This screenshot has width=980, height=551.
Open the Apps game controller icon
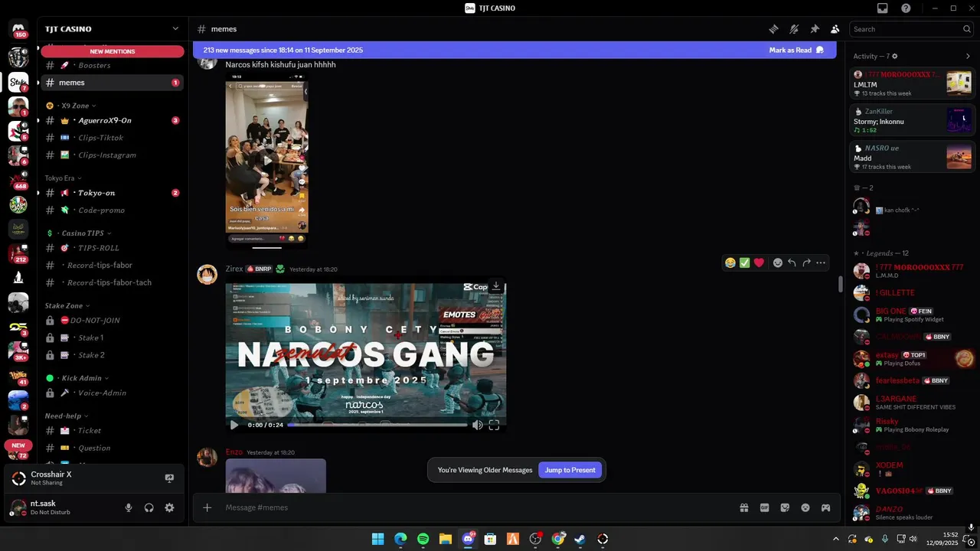tap(826, 507)
